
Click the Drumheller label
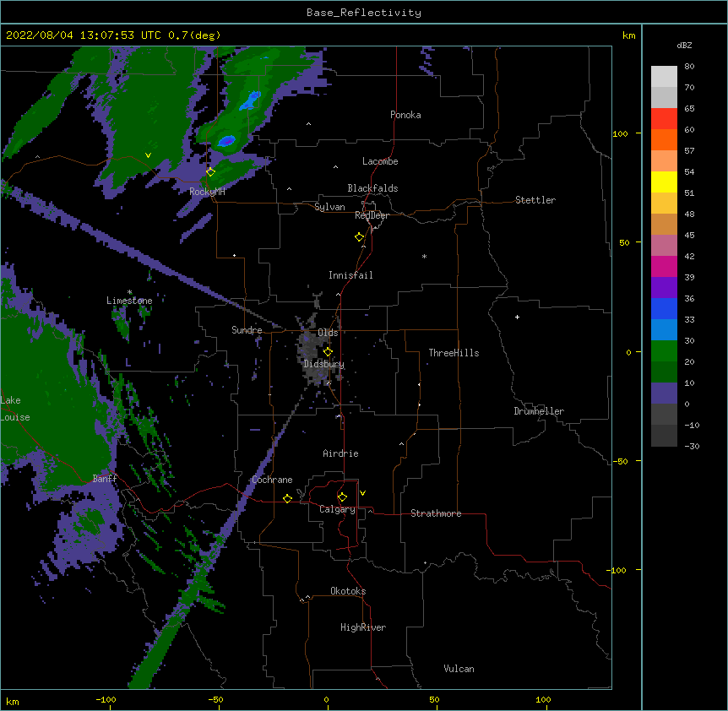(539, 411)
